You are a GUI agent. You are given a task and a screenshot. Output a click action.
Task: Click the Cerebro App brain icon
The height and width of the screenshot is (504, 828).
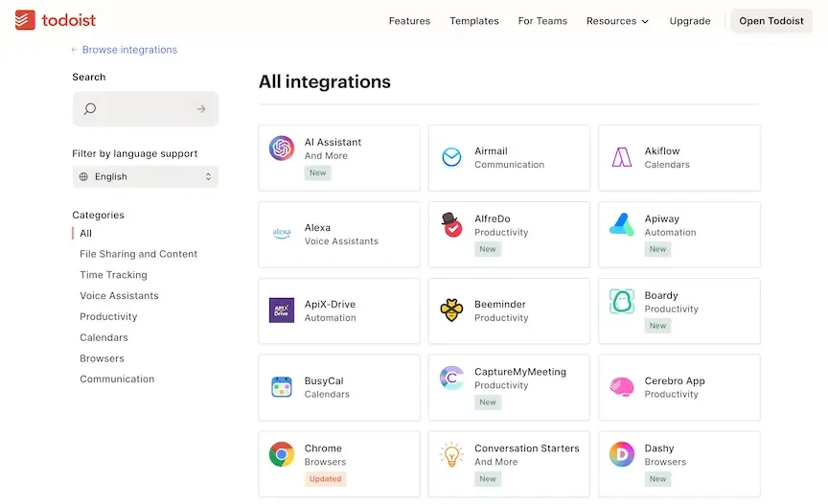coord(622,387)
